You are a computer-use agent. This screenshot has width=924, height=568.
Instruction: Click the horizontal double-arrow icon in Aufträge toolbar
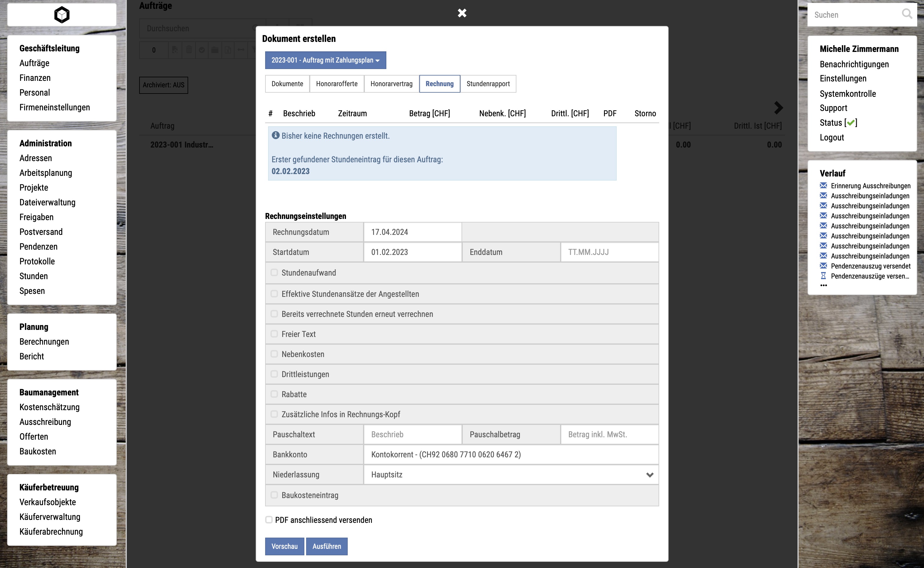241,50
